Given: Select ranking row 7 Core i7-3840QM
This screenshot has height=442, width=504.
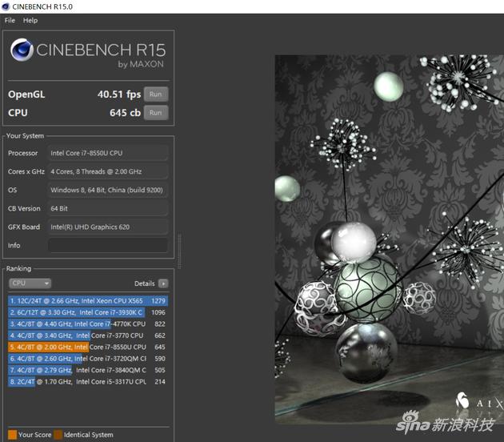Looking at the screenshot, I should tap(88, 370).
